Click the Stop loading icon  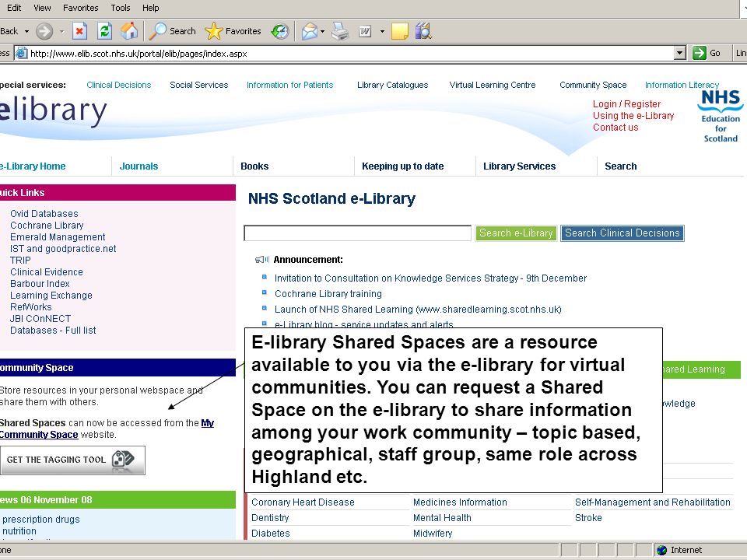click(x=79, y=31)
